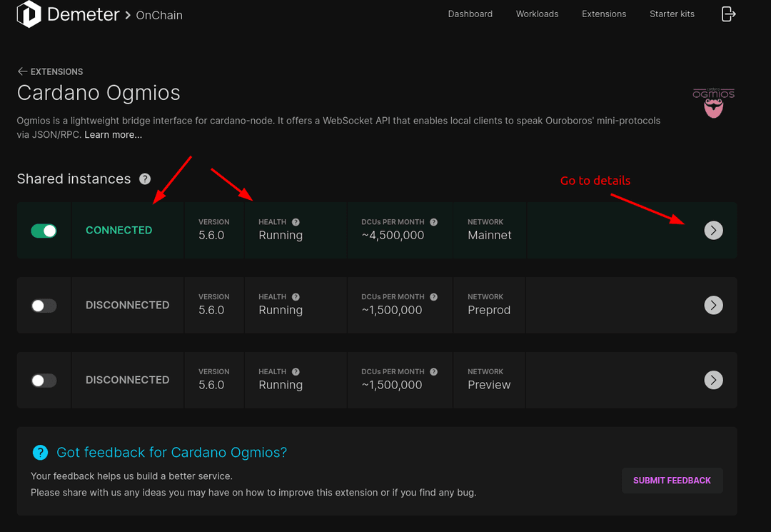Click ~1,500,000 DCUs value in Preprod row
Viewport: 771px width, 532px height.
point(392,310)
